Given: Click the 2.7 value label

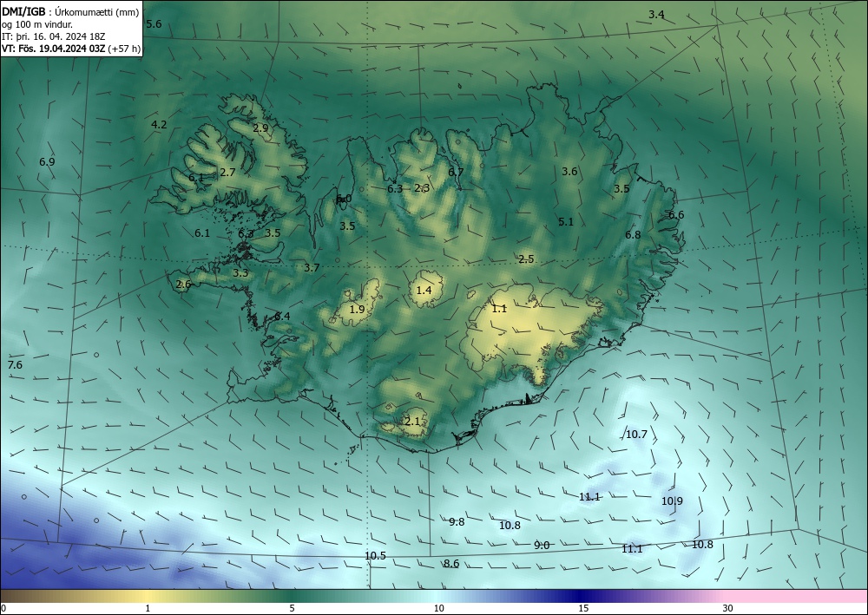Looking at the screenshot, I should click(227, 173).
